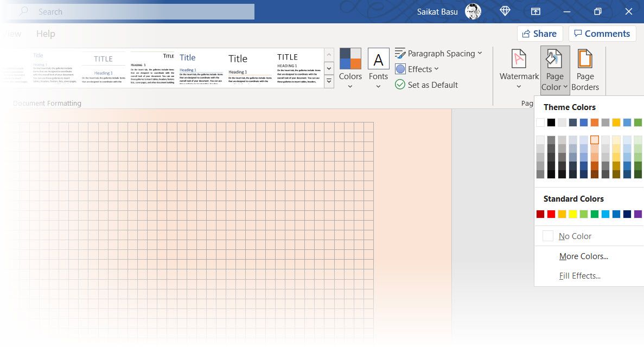This screenshot has width=644, height=348.
Task: Click the Page Color icon
Action: [554, 60]
